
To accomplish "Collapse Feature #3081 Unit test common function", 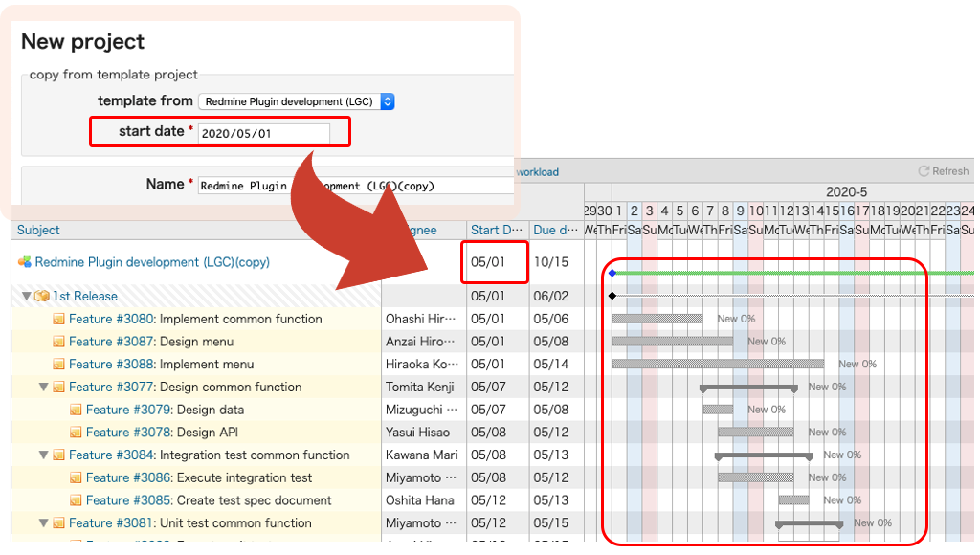I will tap(43, 523).
